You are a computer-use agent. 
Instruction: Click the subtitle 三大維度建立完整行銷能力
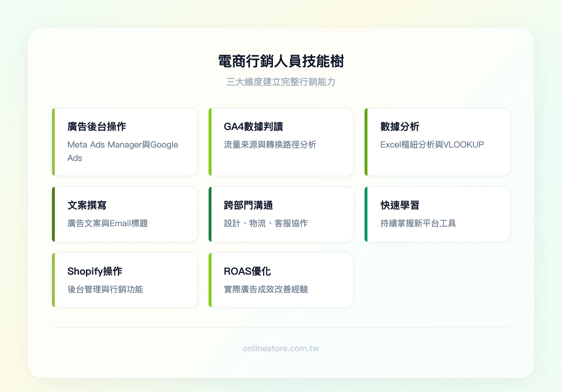click(281, 82)
